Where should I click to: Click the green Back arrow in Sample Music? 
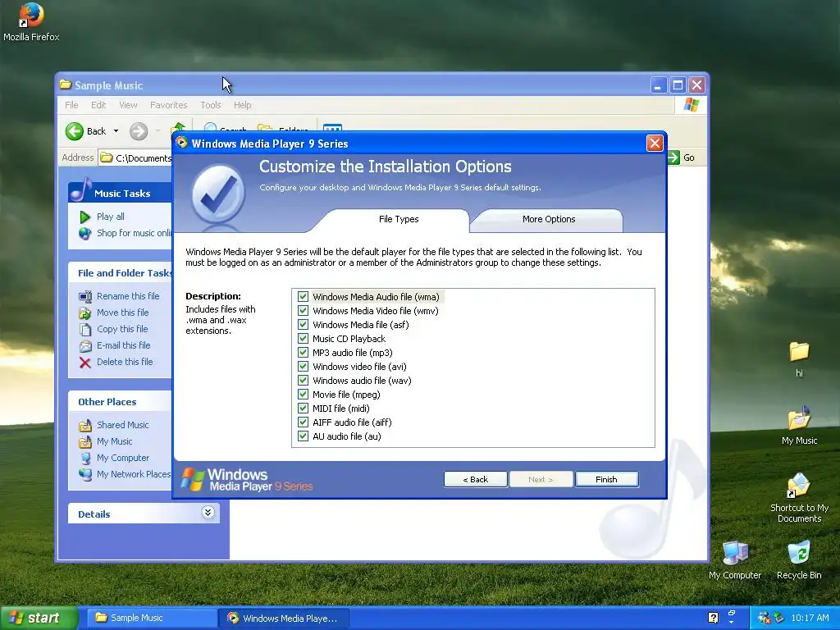(x=75, y=131)
